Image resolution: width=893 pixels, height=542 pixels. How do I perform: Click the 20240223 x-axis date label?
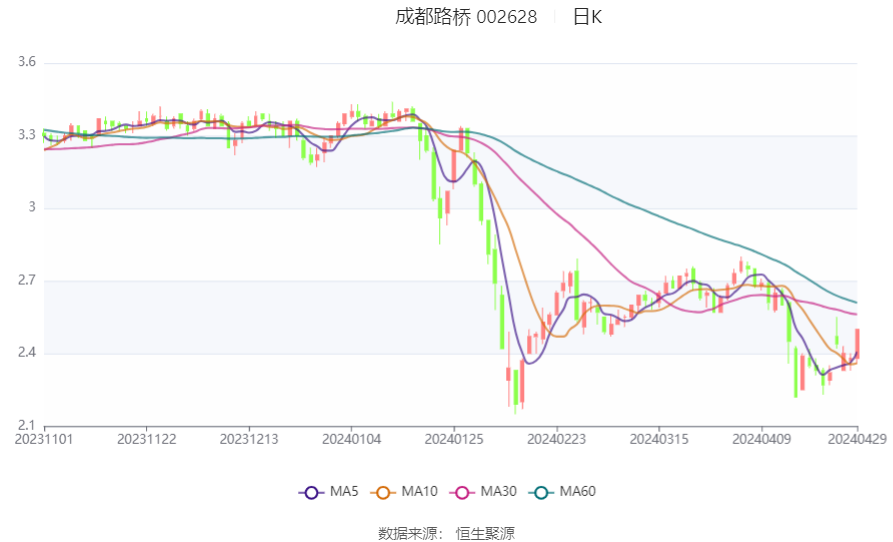(556, 439)
